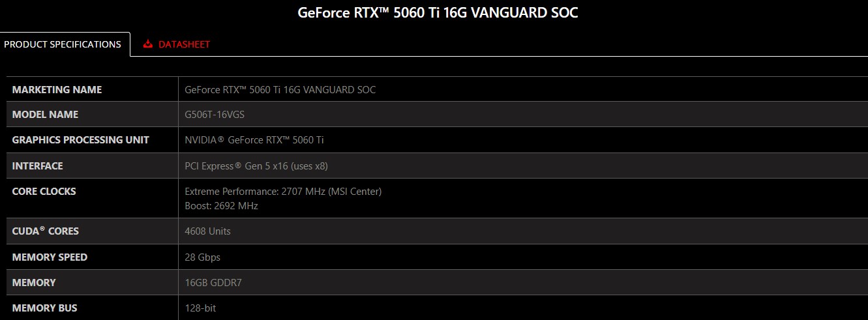
Task: Click the CUDA CORES row label
Action: pos(46,231)
